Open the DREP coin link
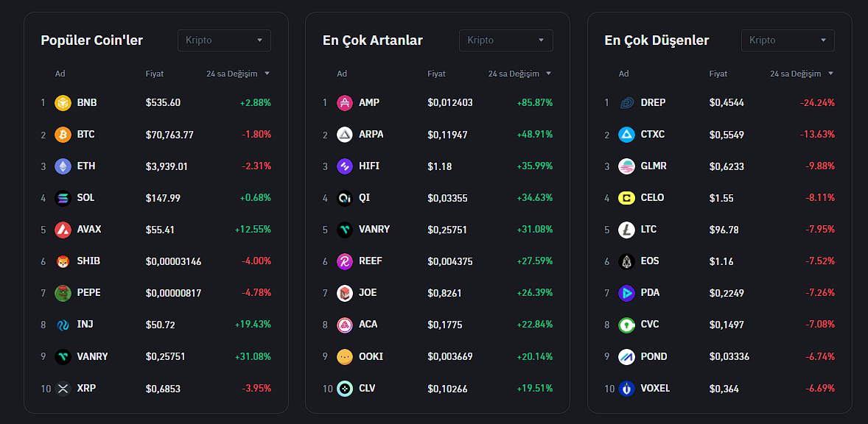This screenshot has width=868, height=424. [653, 103]
